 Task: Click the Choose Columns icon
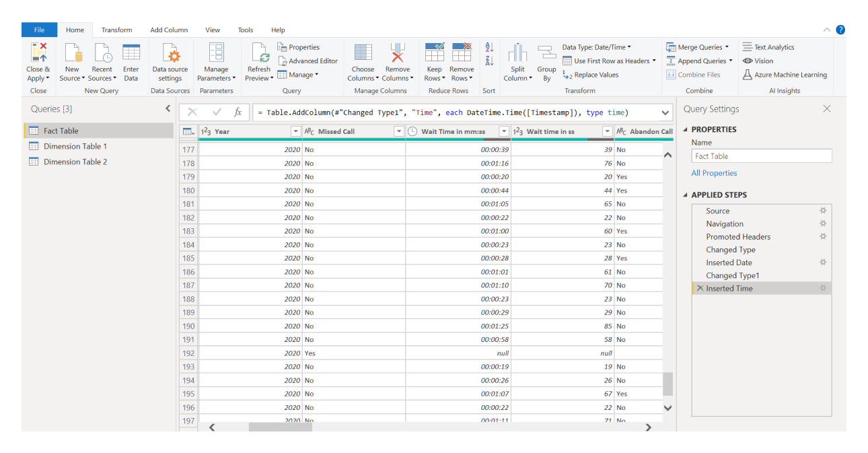tap(363, 53)
